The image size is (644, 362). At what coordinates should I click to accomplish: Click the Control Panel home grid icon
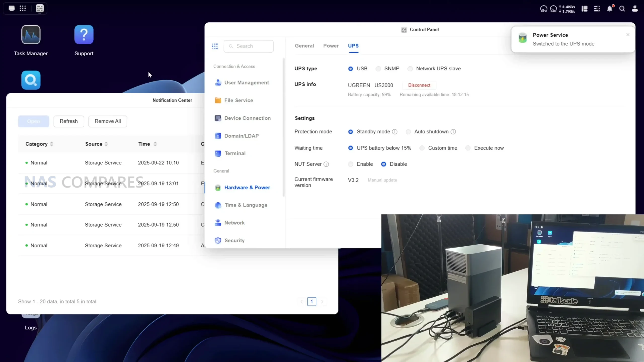pos(215,46)
